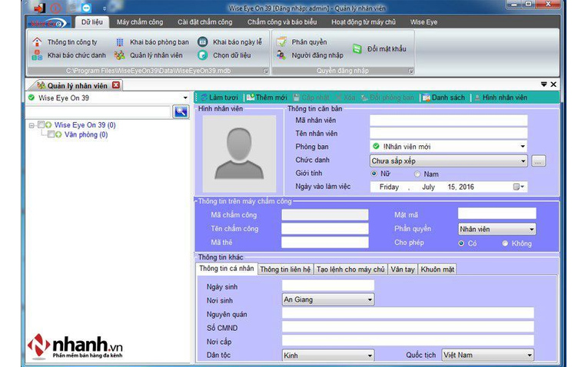Click Hình nhân viên toolbar icon
Image resolution: width=588 pixels, height=367 pixels.
pyautogui.click(x=477, y=98)
